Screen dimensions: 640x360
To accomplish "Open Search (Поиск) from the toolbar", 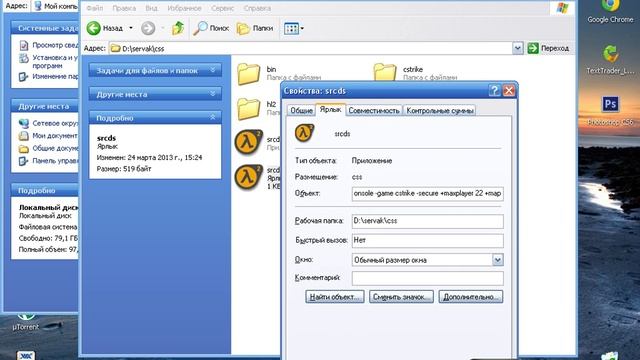I will (x=211, y=28).
